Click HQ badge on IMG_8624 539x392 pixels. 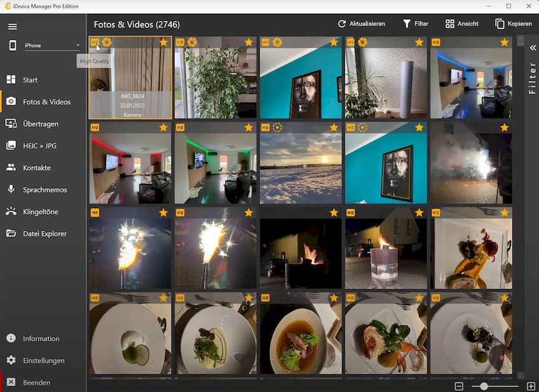pos(95,42)
